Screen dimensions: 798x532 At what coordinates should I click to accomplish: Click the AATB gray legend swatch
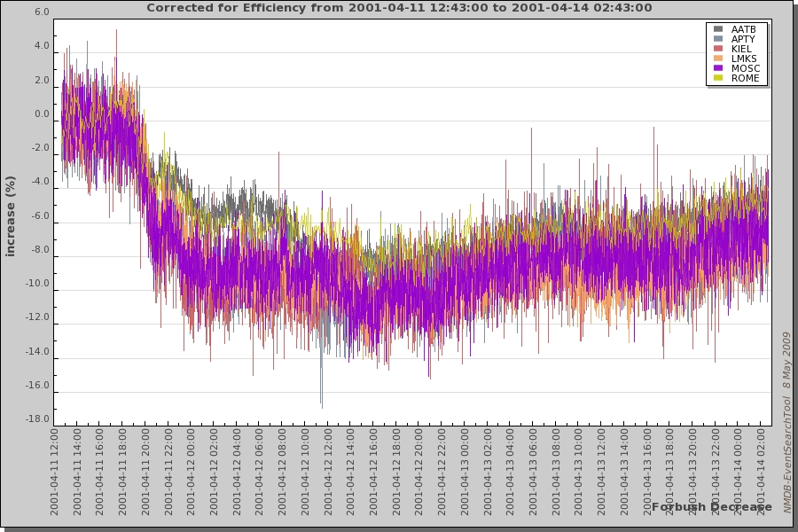(718, 29)
